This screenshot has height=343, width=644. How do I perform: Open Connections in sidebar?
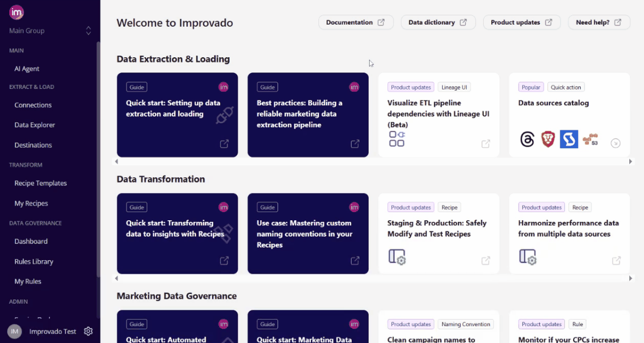tap(33, 105)
